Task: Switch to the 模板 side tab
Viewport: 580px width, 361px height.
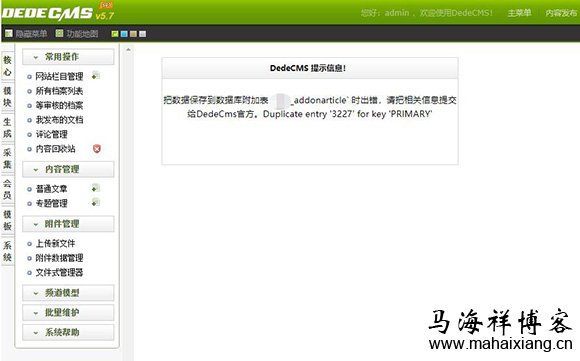Action: pos(7,220)
